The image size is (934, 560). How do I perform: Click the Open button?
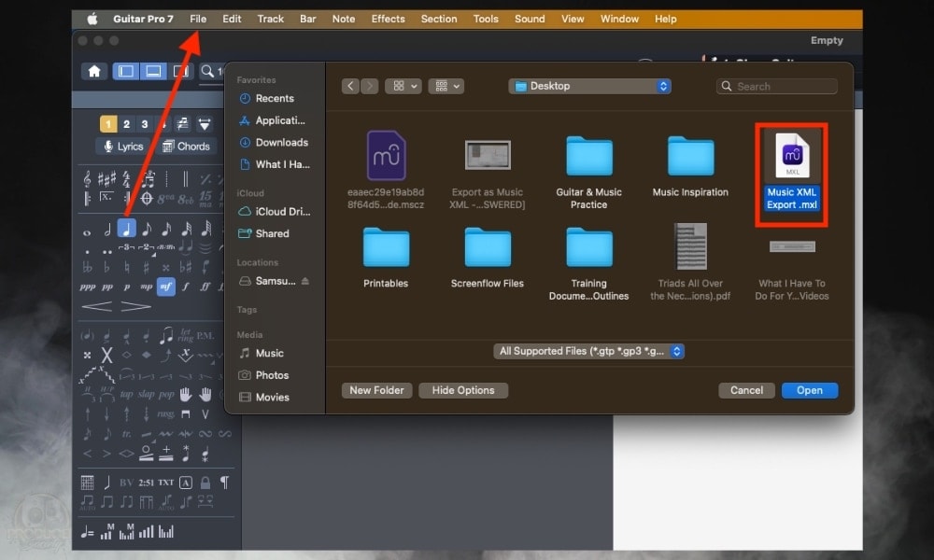point(810,390)
